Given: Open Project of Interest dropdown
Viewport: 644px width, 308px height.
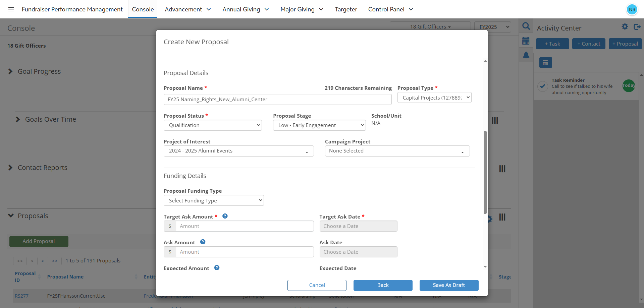Looking at the screenshot, I should [238, 151].
